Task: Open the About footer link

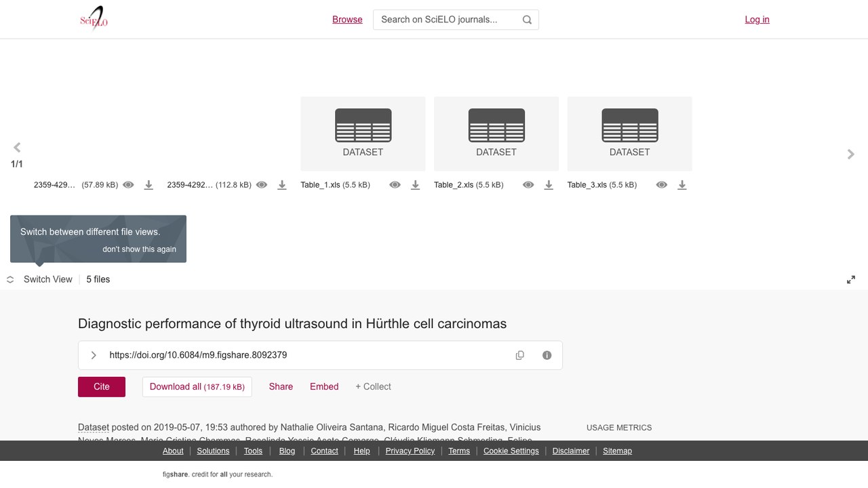Action: (x=173, y=451)
